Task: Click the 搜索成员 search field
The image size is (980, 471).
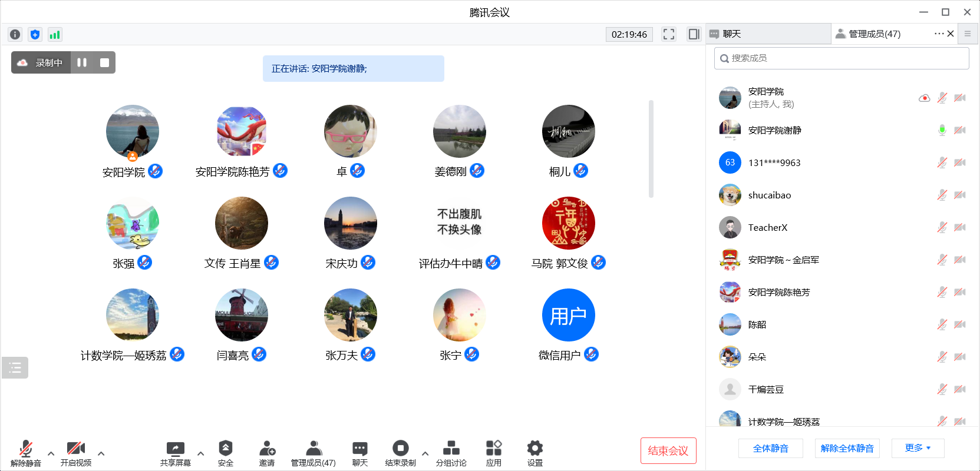Action: (842, 58)
